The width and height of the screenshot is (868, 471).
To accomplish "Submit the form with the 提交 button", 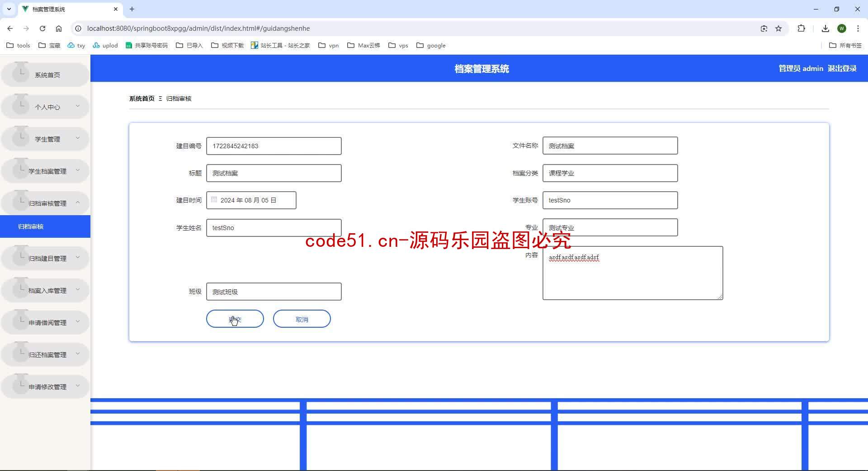I will pyautogui.click(x=235, y=319).
